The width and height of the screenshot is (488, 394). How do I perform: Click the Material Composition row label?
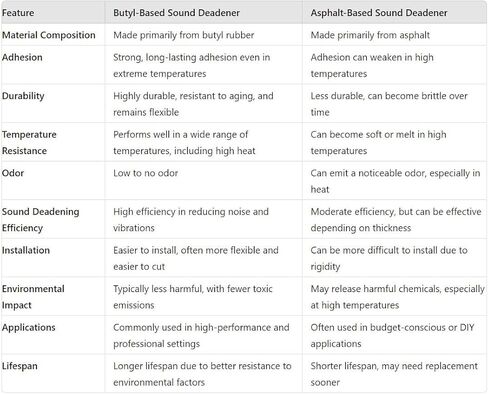(x=49, y=35)
